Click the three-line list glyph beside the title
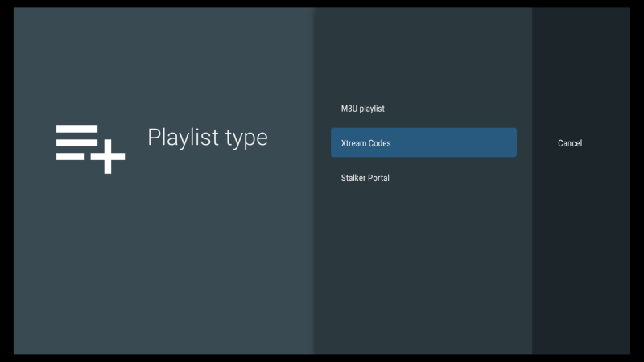Viewport: 644px width, 362px height. point(76,142)
